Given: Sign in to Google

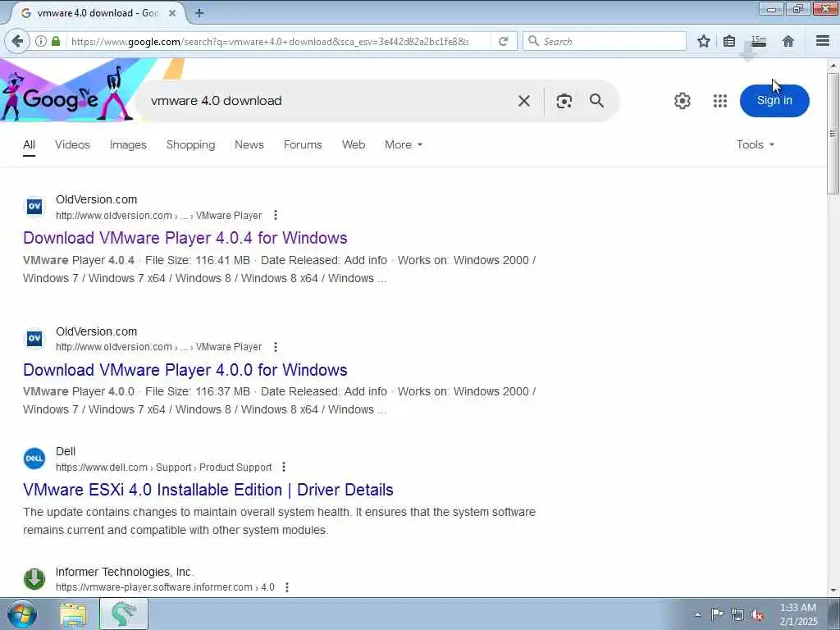Looking at the screenshot, I should (x=774, y=101).
